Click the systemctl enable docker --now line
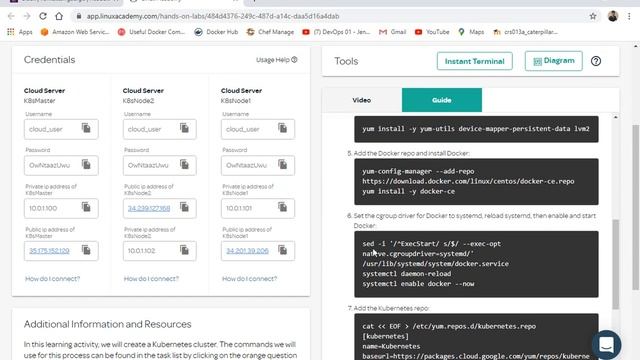Viewport: 640px width, 360px height. coord(418,284)
